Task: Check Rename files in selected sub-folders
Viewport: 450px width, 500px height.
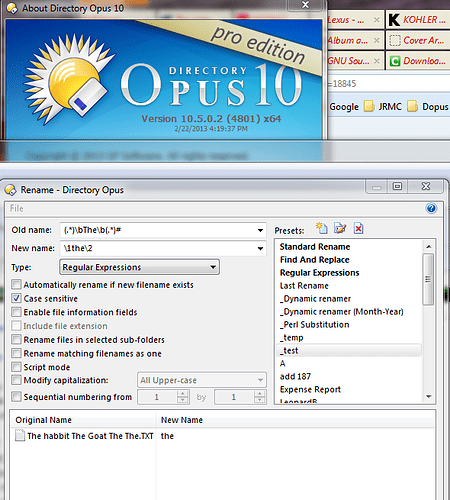Action: pos(16,340)
